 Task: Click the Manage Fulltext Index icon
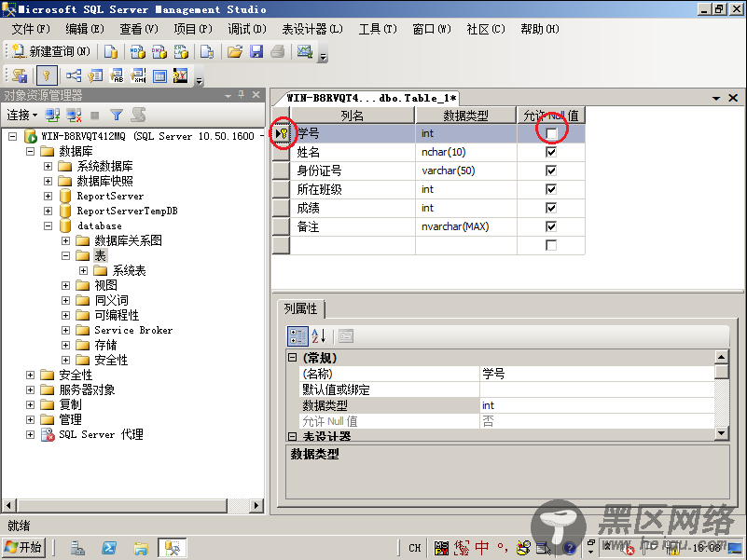tap(117, 75)
